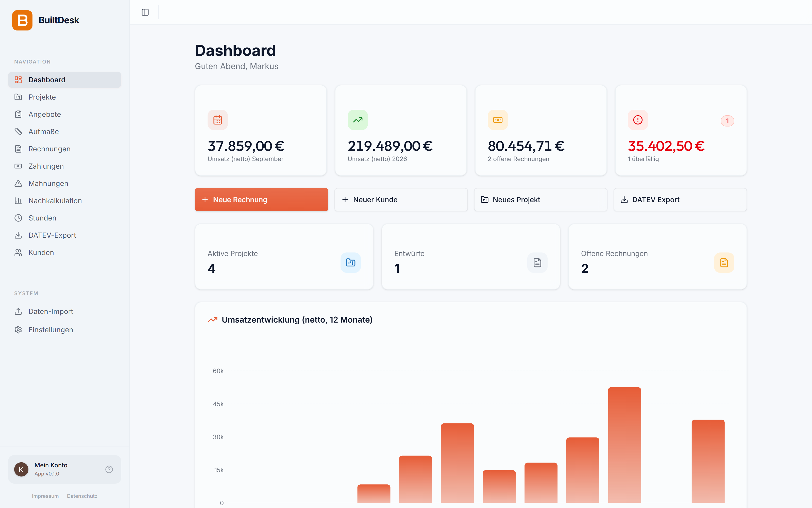Click the 80.454,71 € open invoices amount
This screenshot has width=812, height=508.
click(526, 146)
